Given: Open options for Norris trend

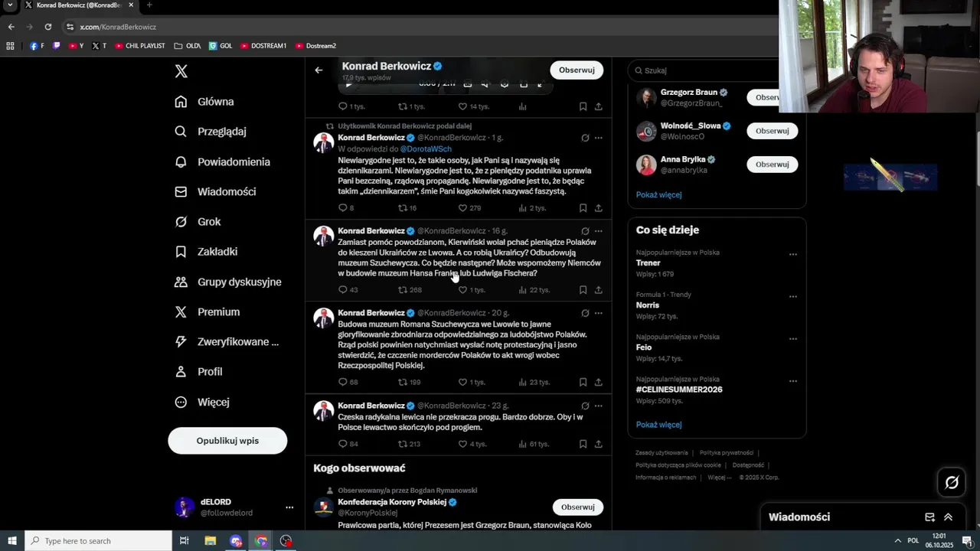Looking at the screenshot, I should 793,296.
